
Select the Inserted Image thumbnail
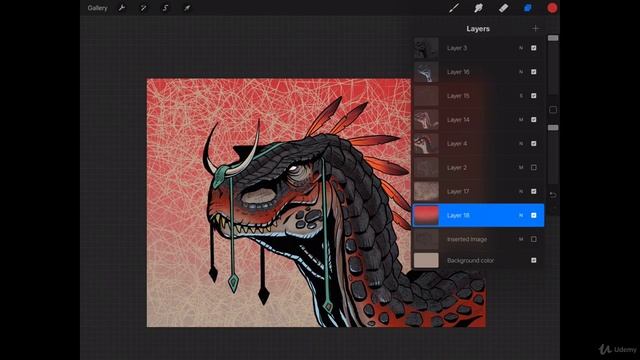[x=426, y=239]
